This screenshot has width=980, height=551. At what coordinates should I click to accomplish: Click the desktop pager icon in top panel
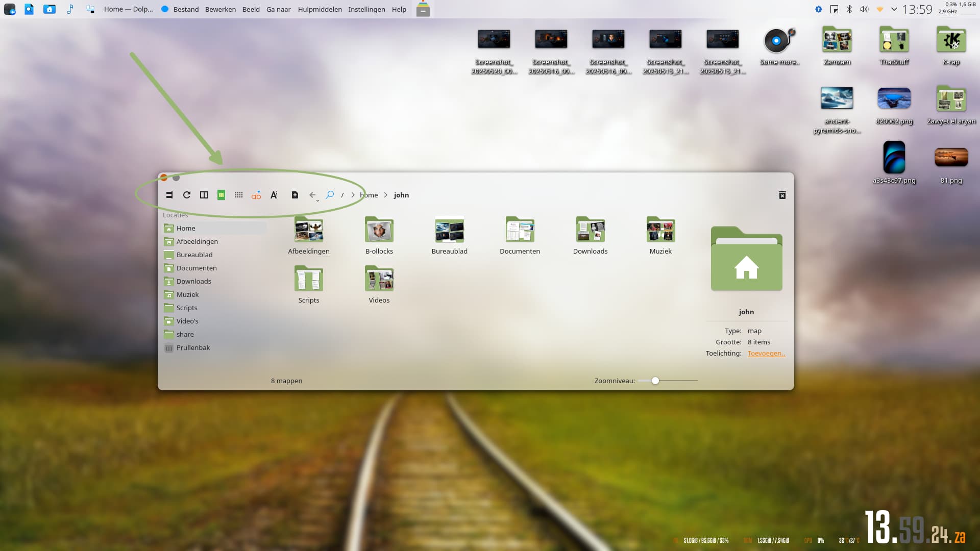point(90,9)
